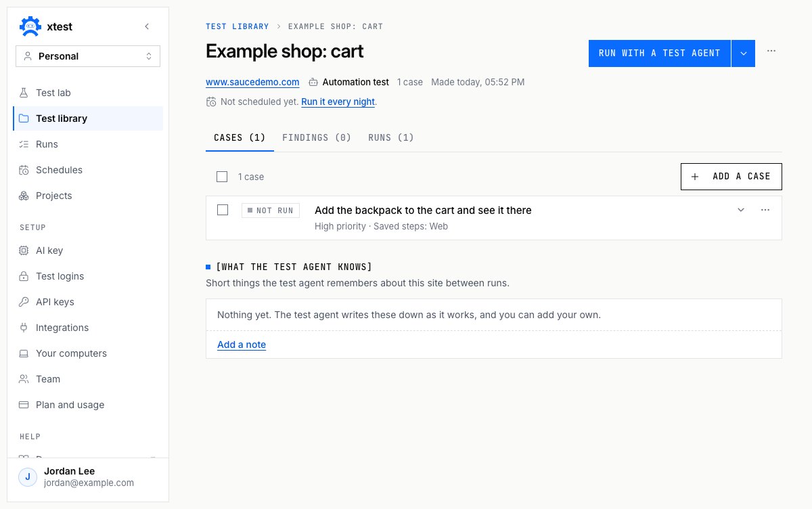Image resolution: width=812 pixels, height=509 pixels.
Task: Click the Runs checklist icon
Action: [24, 144]
